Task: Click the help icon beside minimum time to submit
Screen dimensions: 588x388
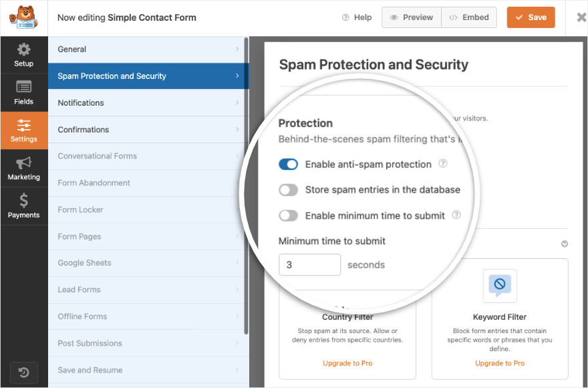Action: 456,215
